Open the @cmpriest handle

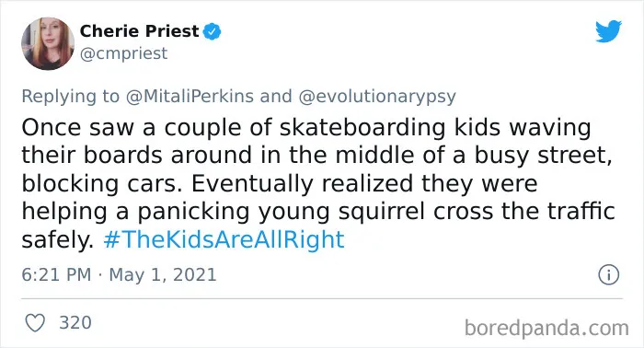coord(123,53)
